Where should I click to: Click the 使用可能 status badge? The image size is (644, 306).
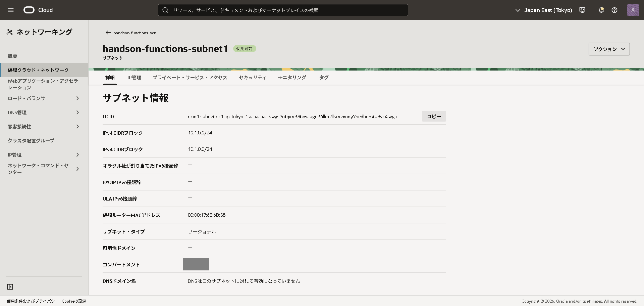(245, 49)
